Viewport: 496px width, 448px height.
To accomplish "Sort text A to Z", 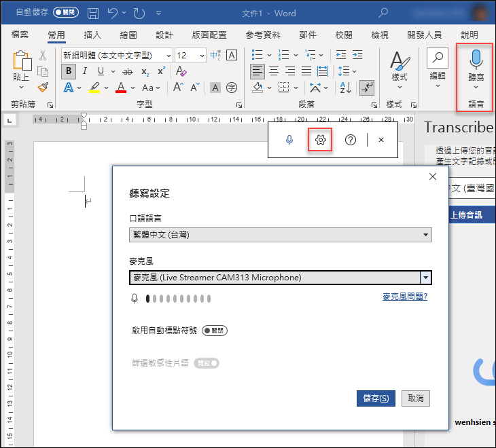I will [x=345, y=88].
